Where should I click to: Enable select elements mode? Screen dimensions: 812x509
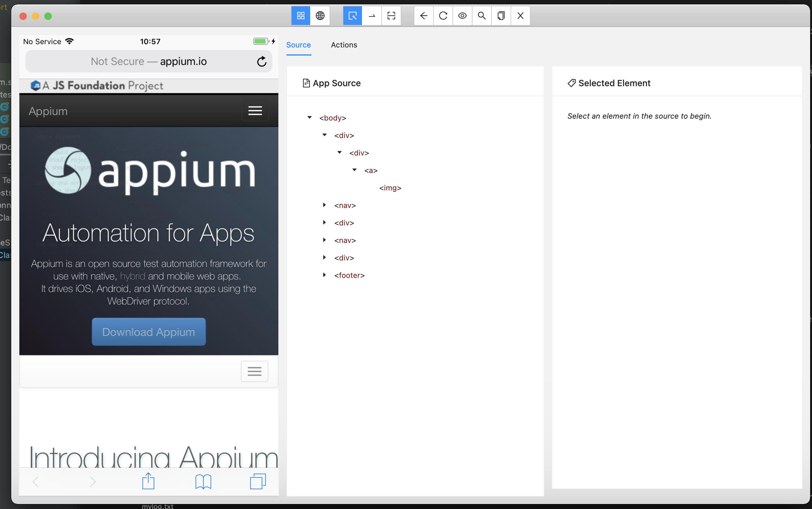(352, 16)
